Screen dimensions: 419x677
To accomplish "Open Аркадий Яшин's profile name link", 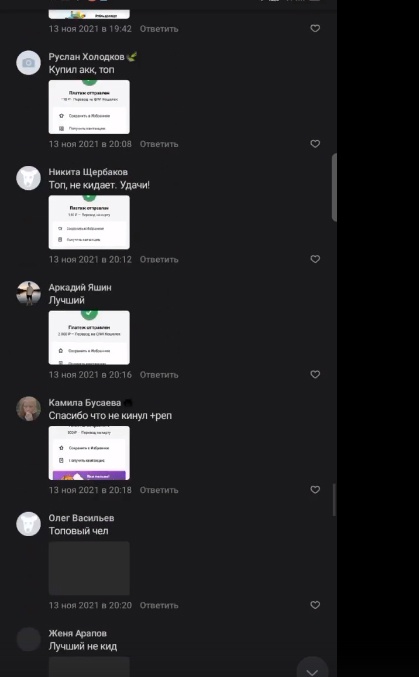I will coord(80,288).
